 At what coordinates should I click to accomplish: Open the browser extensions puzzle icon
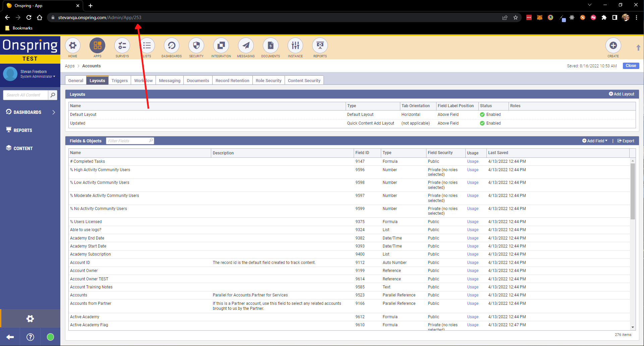click(604, 17)
